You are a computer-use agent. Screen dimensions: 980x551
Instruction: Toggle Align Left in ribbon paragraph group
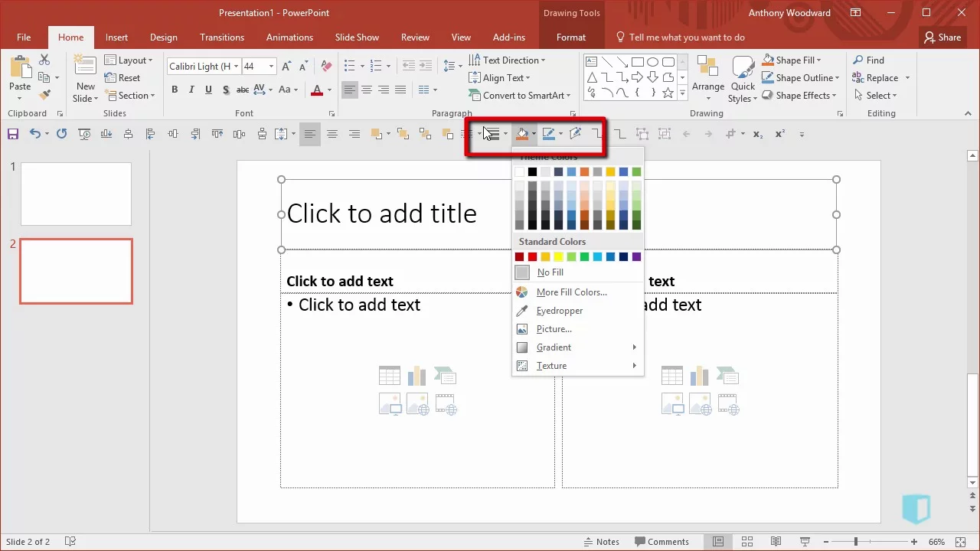[350, 90]
